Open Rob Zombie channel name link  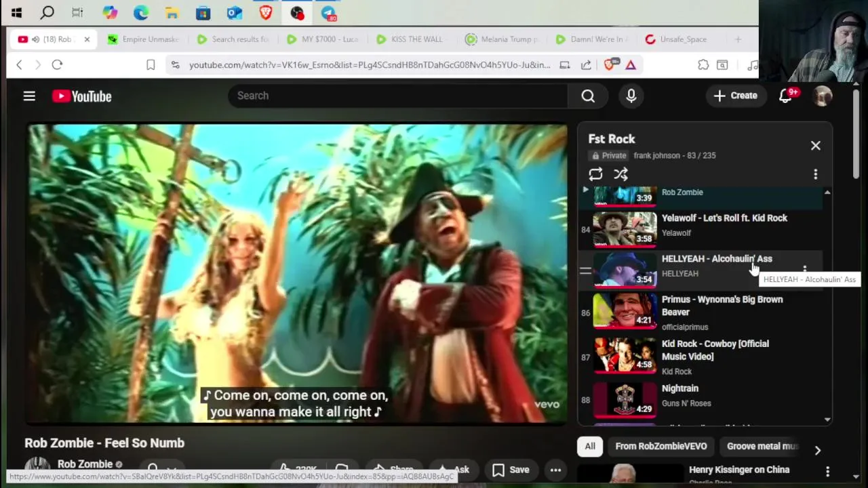85,464
